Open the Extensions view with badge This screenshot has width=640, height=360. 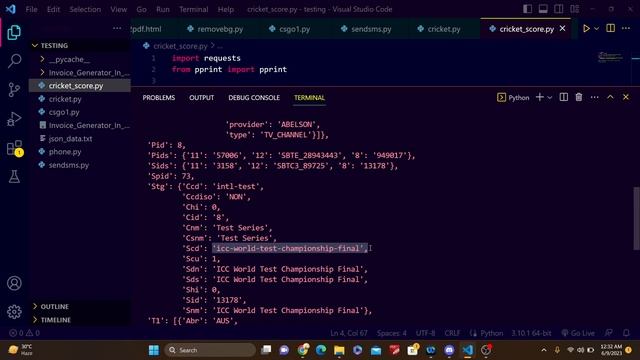(14, 148)
